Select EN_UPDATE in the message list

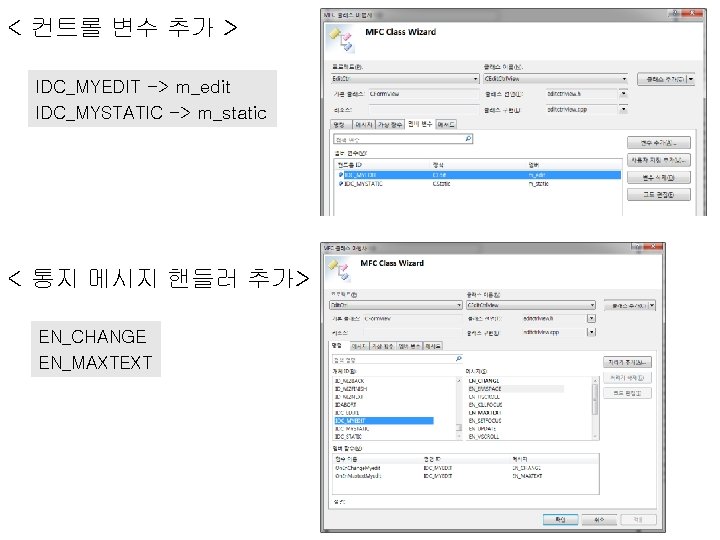coord(482,429)
